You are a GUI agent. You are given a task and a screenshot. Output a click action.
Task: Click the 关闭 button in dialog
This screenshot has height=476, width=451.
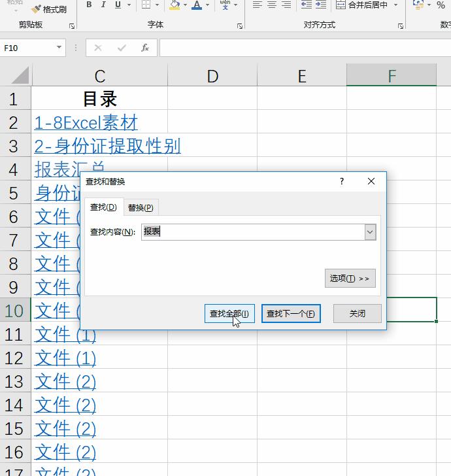358,313
